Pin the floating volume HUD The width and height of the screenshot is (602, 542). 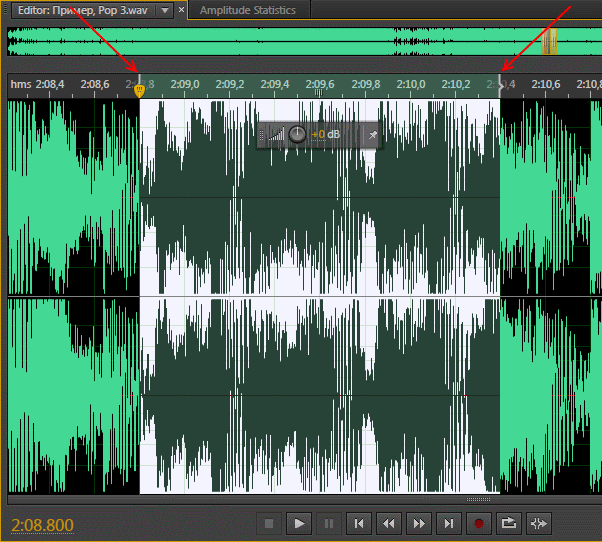pos(372,134)
